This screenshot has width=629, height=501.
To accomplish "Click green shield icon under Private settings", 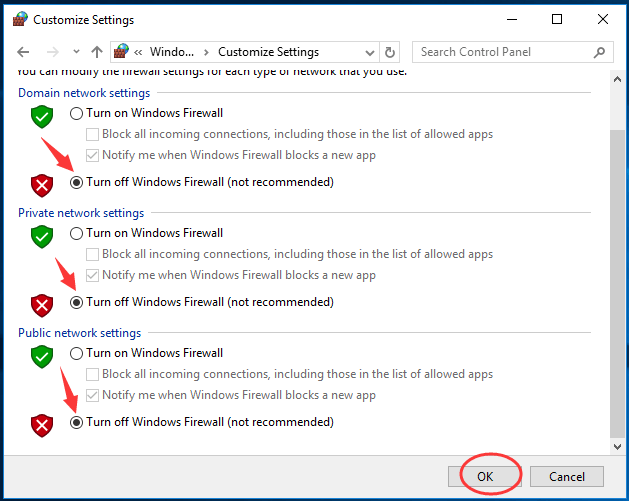I will (x=42, y=237).
